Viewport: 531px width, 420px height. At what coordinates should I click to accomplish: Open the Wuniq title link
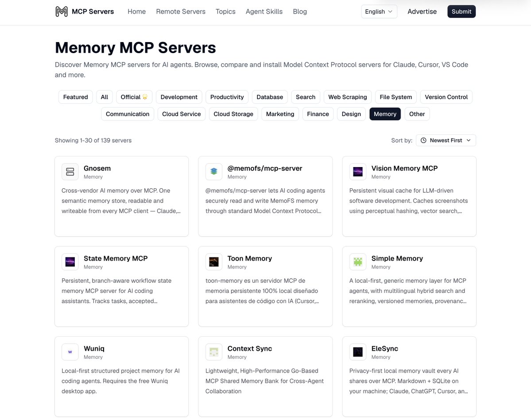(x=94, y=349)
